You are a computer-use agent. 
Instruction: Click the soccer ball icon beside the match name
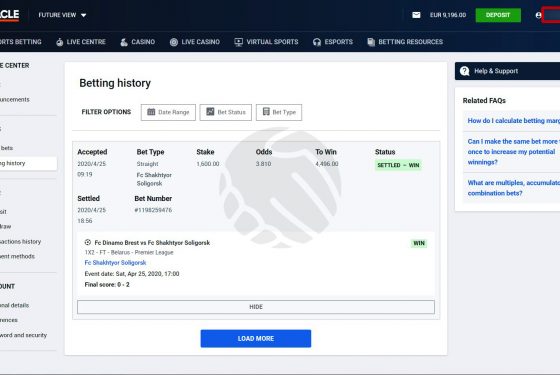[88, 242]
